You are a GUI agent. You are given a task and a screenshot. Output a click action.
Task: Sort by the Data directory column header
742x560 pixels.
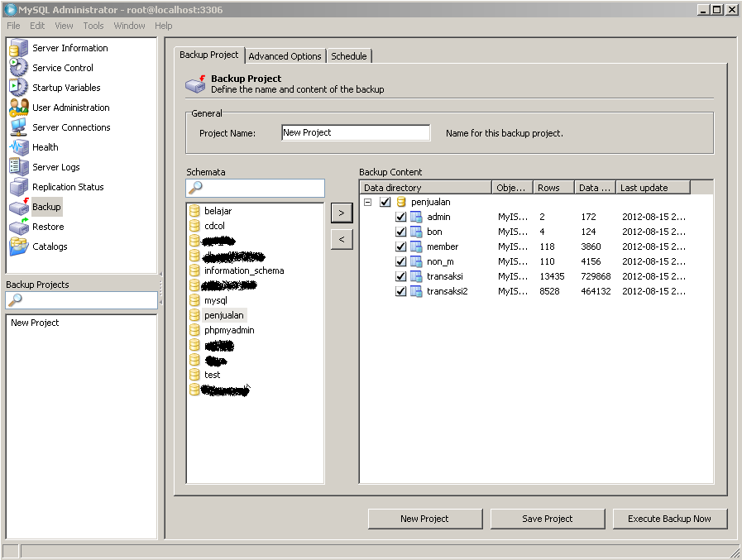[x=425, y=188]
